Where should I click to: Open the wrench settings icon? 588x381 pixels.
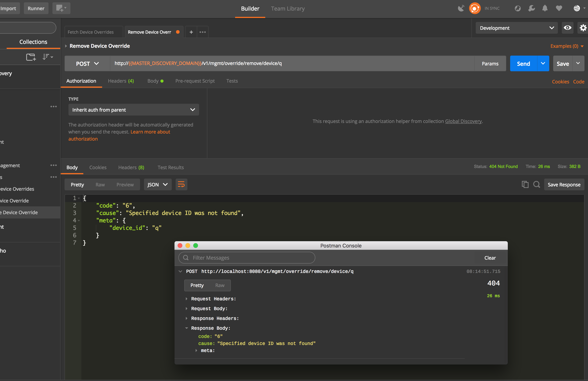531,8
